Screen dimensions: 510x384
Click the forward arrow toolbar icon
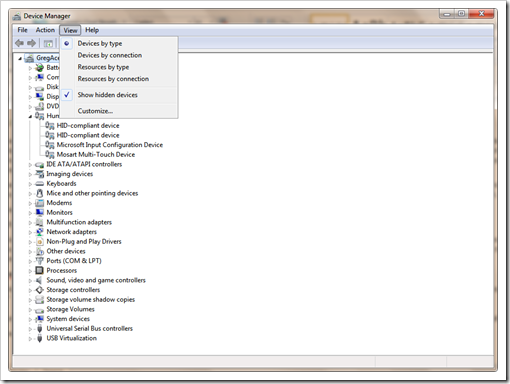[32, 43]
